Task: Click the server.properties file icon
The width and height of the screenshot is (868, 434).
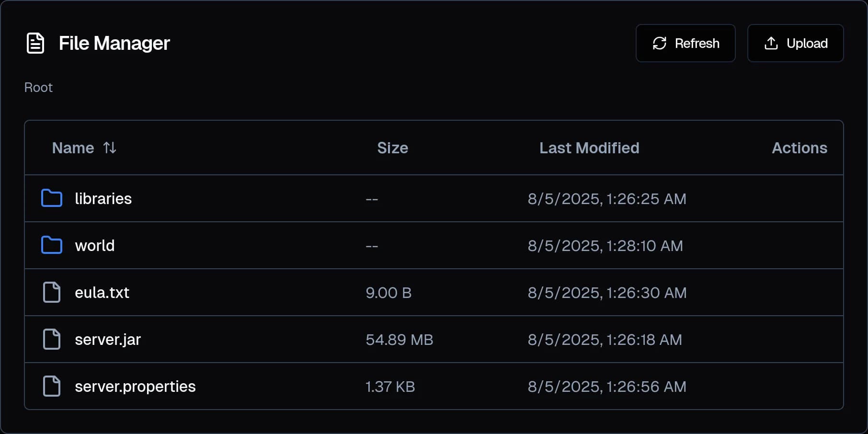Action: (51, 386)
